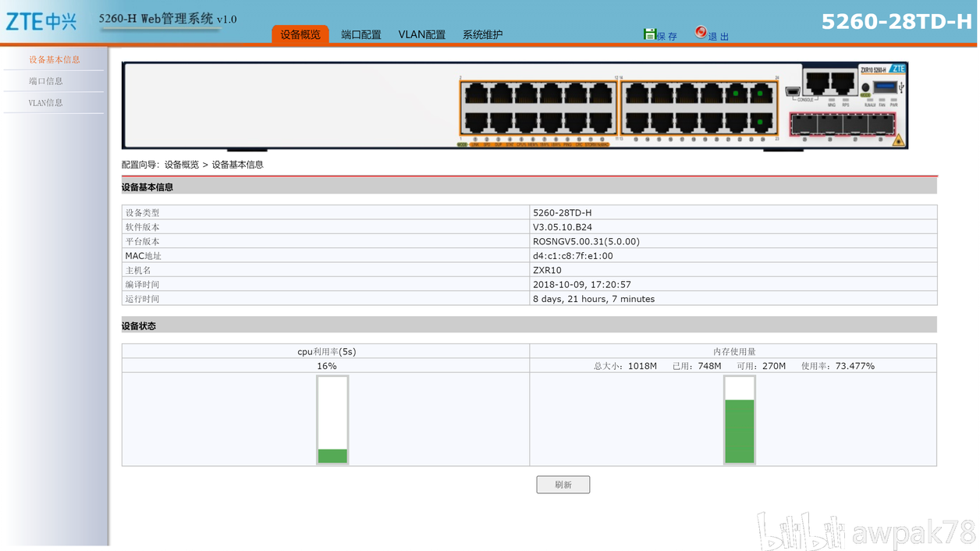Select Ethernet port 13 on switch panel
Viewport: 980px width, 551px height.
coord(637,123)
